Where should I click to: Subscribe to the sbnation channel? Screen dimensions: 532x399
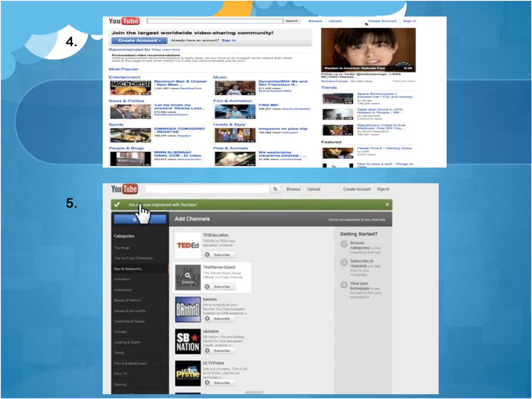[x=219, y=351]
